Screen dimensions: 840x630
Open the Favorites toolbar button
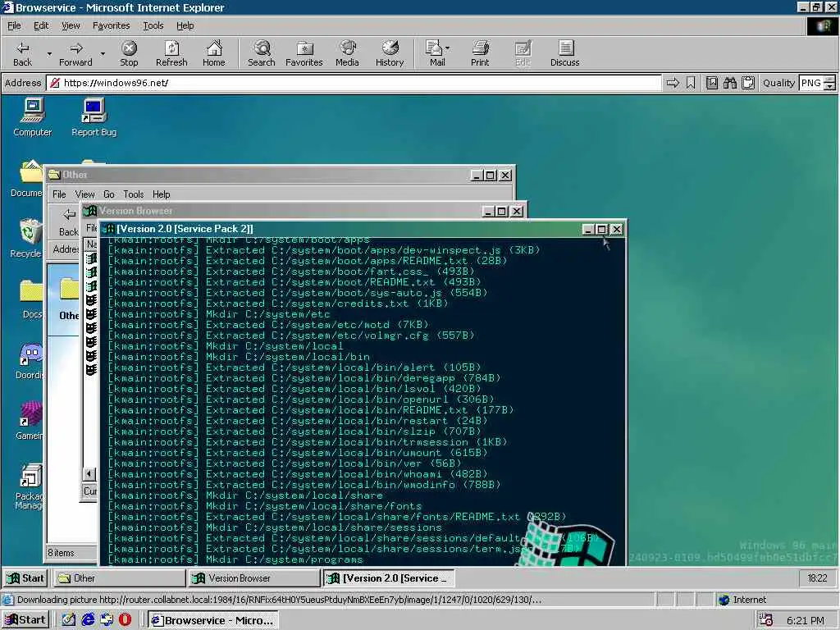[x=304, y=53]
